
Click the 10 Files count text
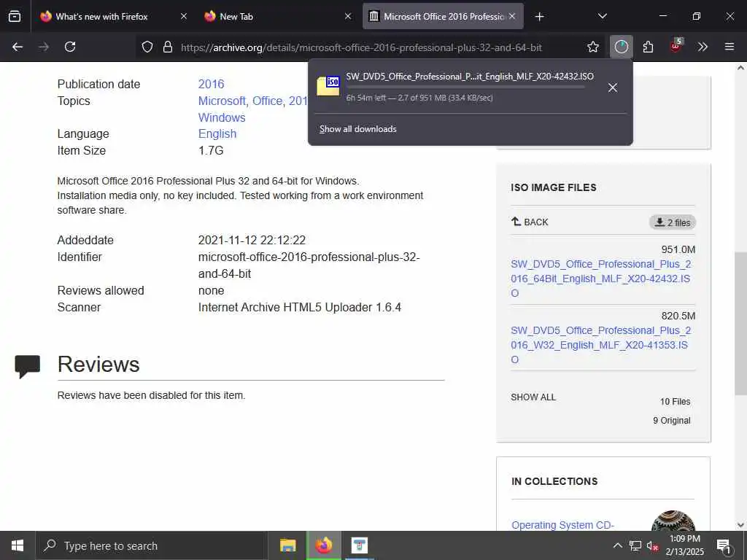[x=675, y=402]
